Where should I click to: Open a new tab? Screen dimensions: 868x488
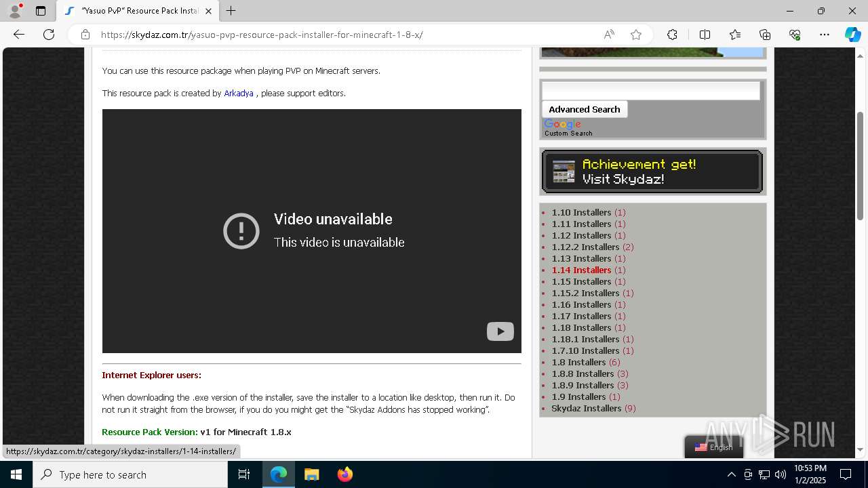tap(231, 11)
